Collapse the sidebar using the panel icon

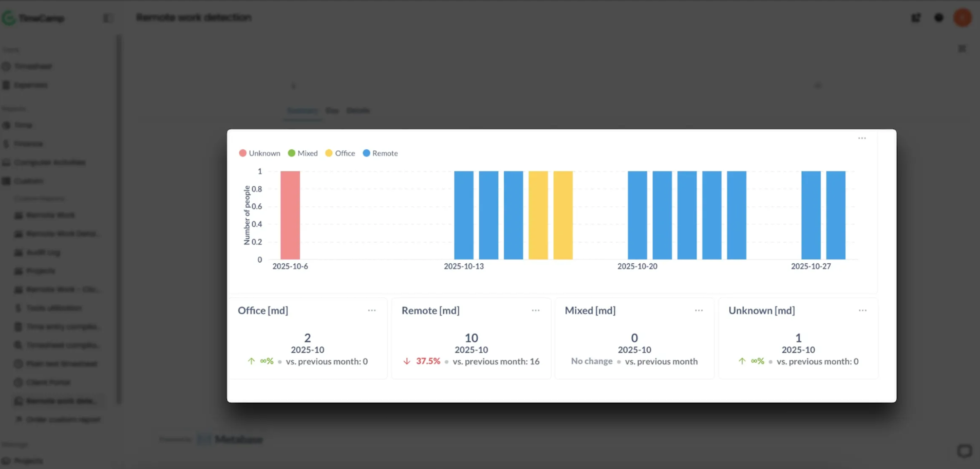coord(108,18)
